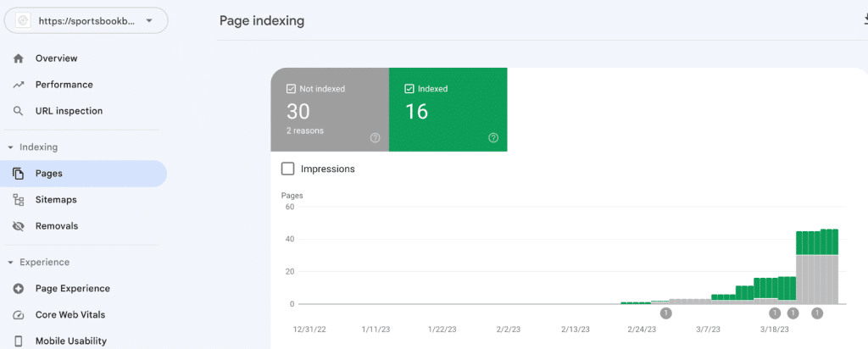Click the Overview home icon
This screenshot has width=868, height=349.
tap(19, 58)
